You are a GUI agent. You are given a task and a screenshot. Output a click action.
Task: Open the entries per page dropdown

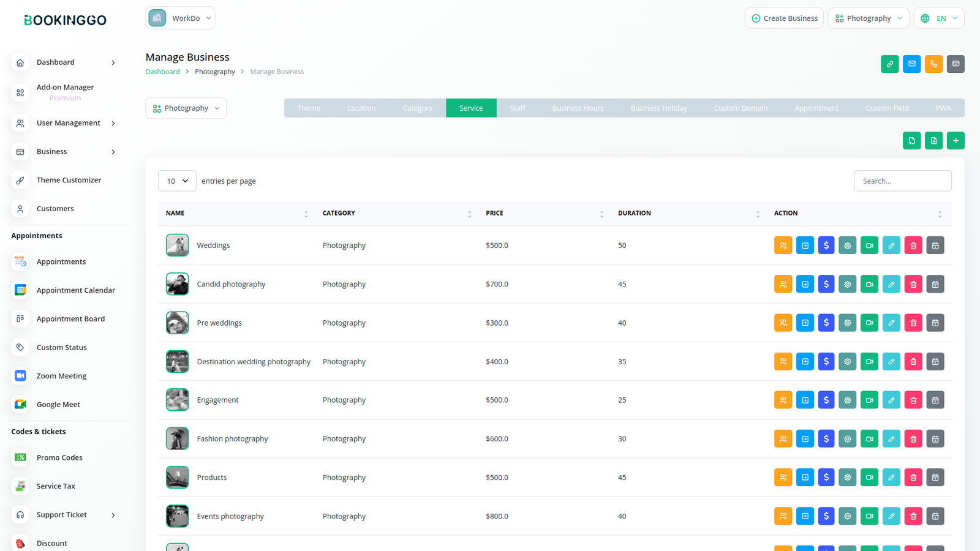tap(177, 181)
